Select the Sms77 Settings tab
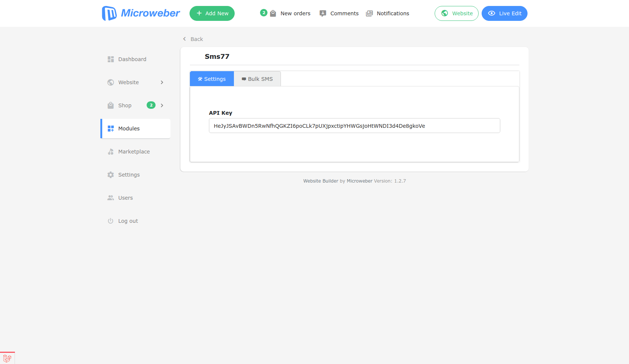 [x=212, y=79]
